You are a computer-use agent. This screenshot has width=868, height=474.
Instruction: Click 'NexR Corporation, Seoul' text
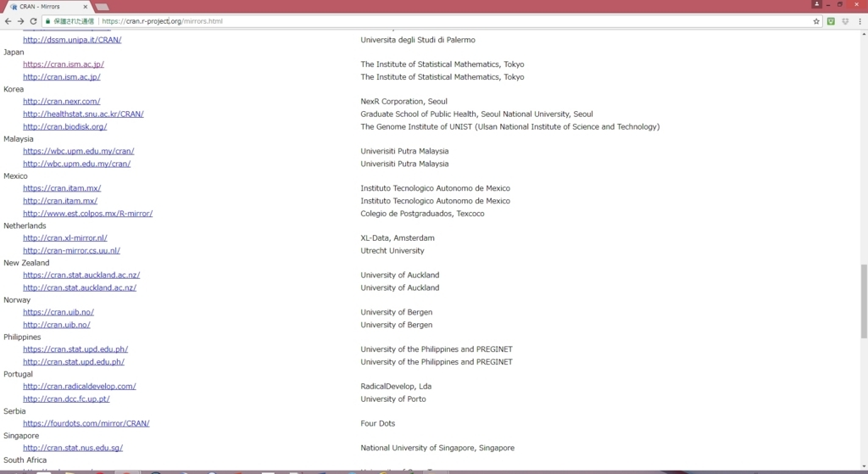click(x=404, y=102)
